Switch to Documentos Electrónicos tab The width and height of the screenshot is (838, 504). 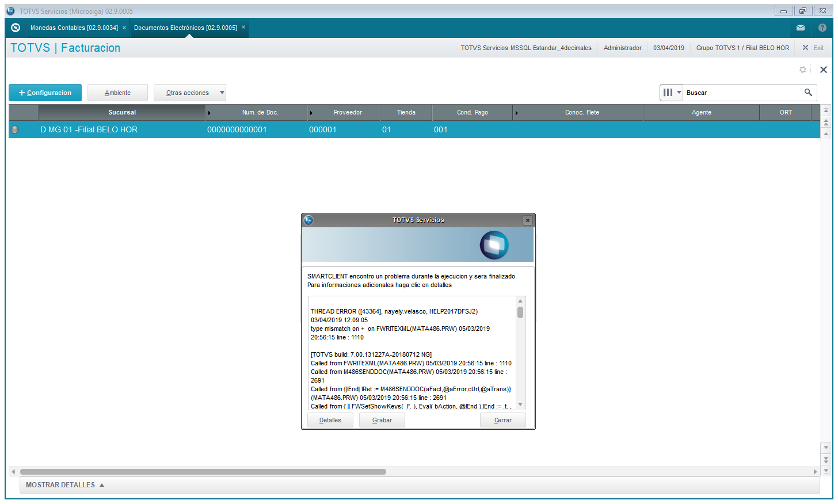185,28
